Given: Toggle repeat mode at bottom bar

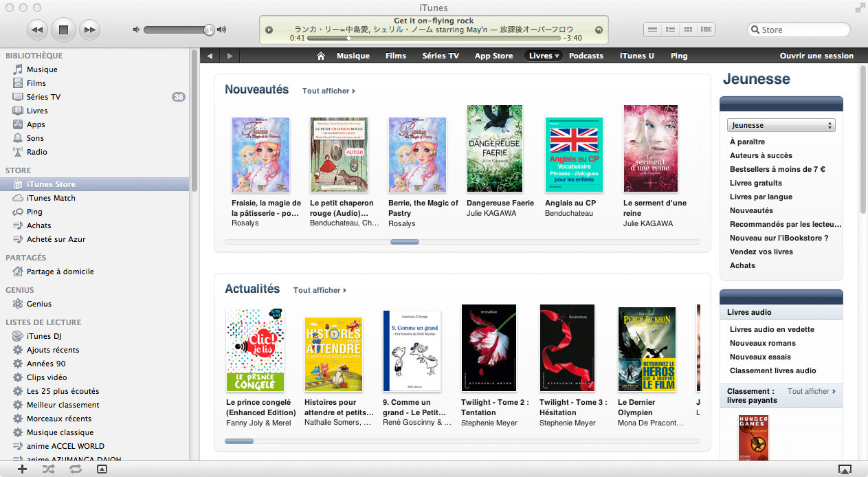Looking at the screenshot, I should [75, 469].
